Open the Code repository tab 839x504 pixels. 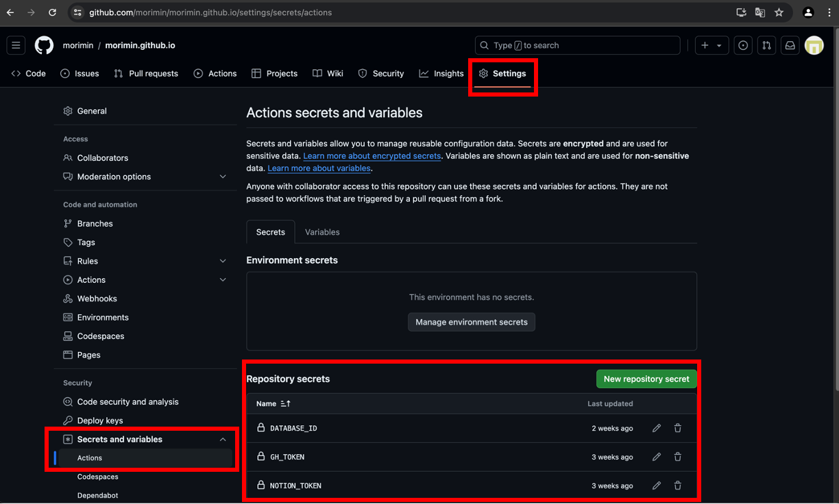click(x=28, y=73)
